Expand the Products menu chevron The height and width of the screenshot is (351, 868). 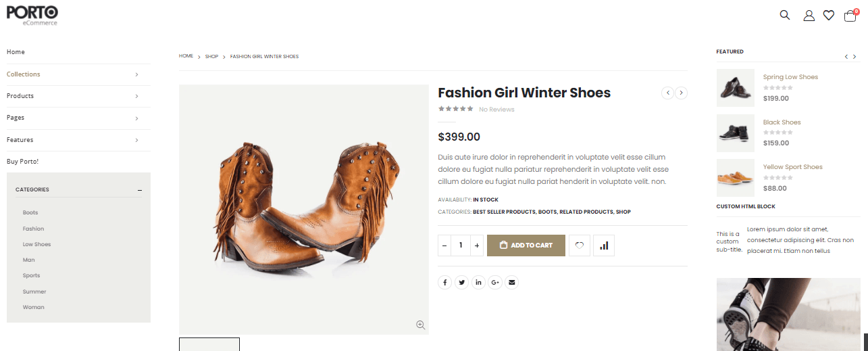[136, 96]
